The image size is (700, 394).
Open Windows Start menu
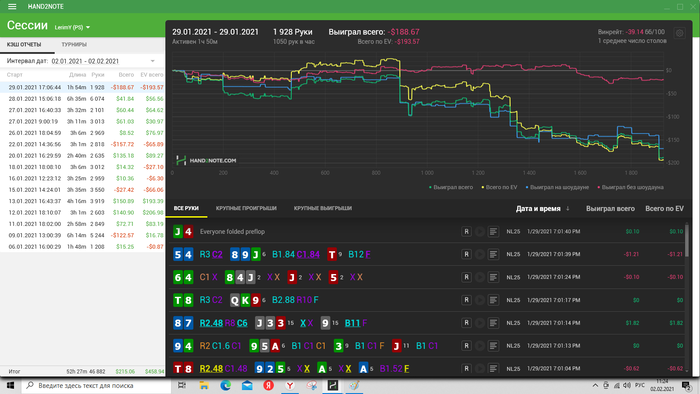10,385
